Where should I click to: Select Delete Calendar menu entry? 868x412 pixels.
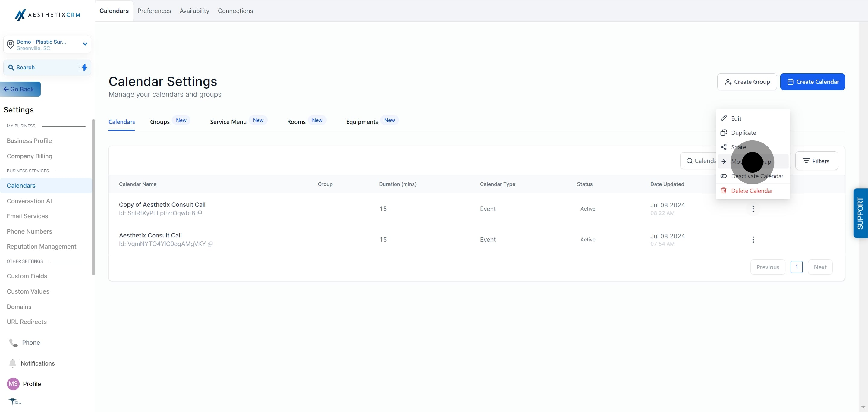pos(751,191)
